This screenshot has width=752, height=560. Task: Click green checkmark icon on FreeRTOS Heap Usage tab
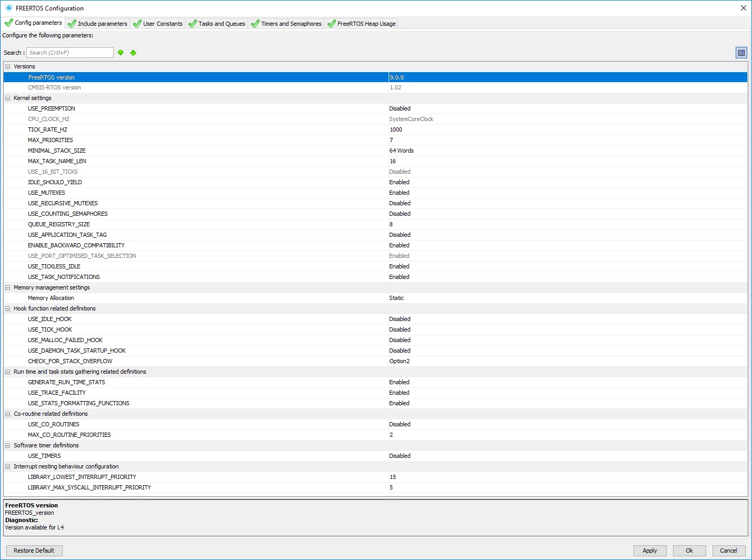[331, 24]
